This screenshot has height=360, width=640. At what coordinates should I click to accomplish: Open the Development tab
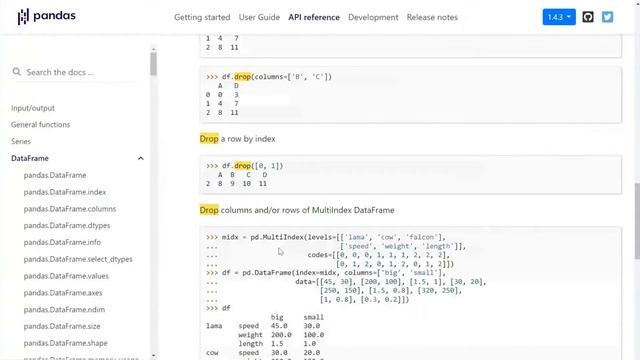tap(373, 17)
